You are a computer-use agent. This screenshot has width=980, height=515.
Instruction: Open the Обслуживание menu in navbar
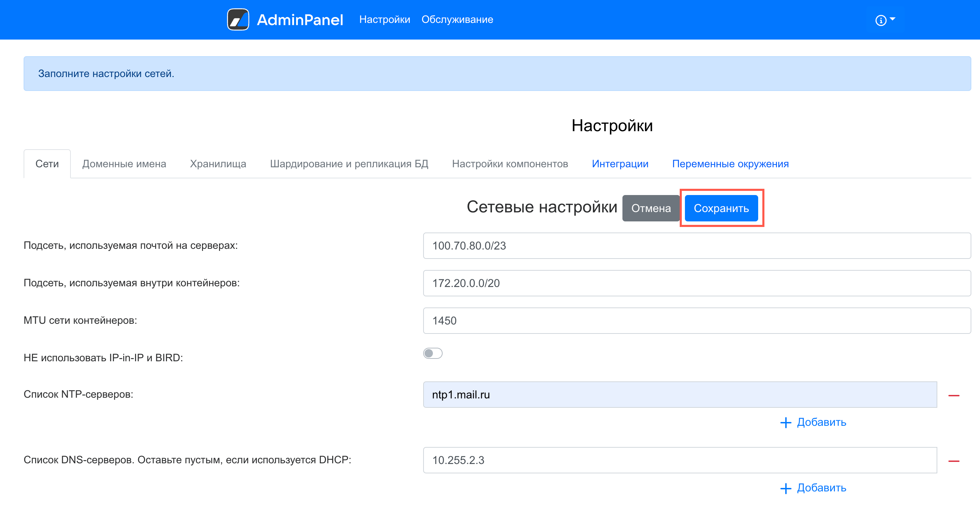pos(457,19)
